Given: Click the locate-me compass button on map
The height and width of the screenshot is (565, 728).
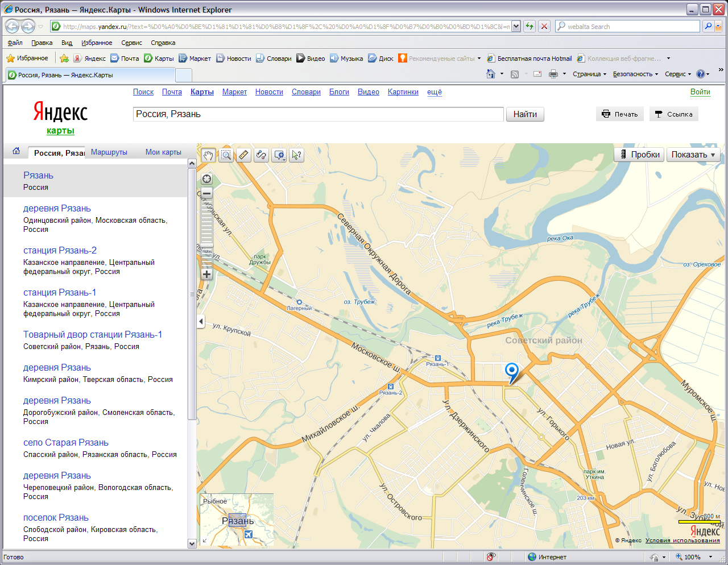Looking at the screenshot, I should (207, 179).
